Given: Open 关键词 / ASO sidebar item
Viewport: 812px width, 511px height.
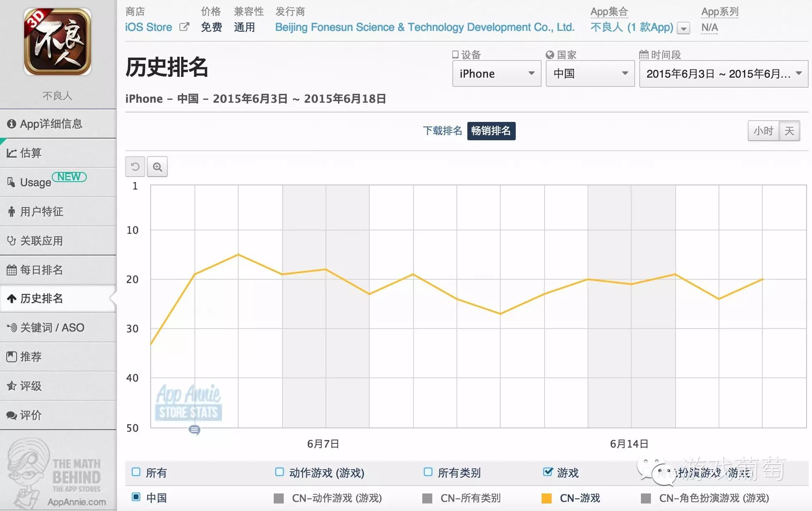Looking at the screenshot, I should [58, 328].
